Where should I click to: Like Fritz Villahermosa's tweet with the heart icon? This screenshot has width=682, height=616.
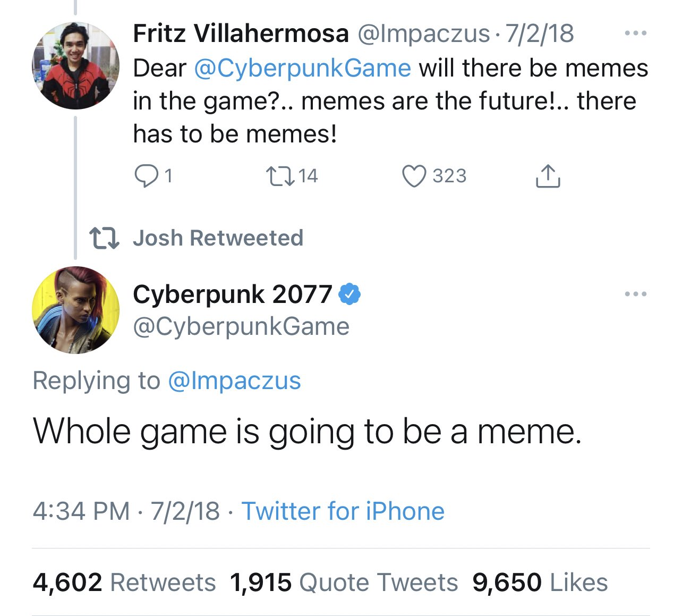[414, 176]
